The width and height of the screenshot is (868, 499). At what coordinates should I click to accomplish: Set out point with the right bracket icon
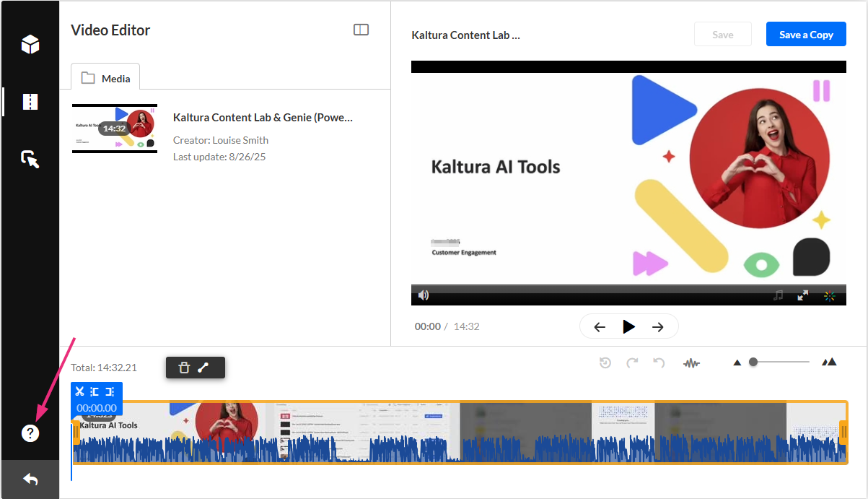point(110,391)
